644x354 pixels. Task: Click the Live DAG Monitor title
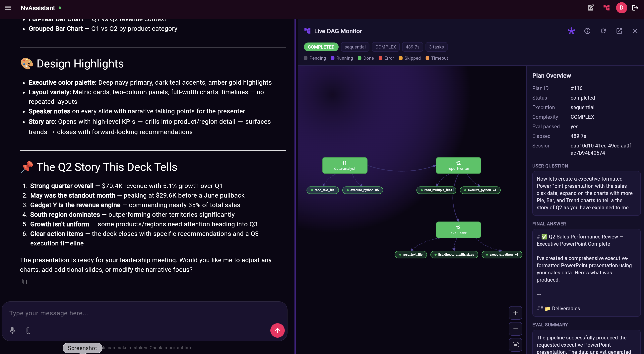(x=338, y=31)
